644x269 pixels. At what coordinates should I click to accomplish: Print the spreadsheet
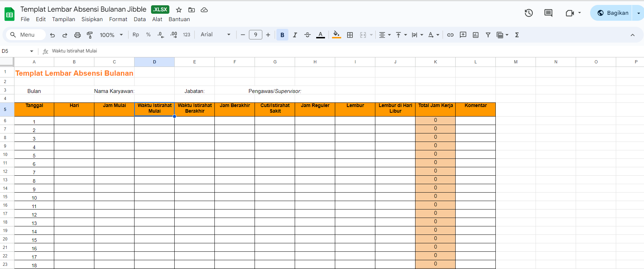(77, 35)
